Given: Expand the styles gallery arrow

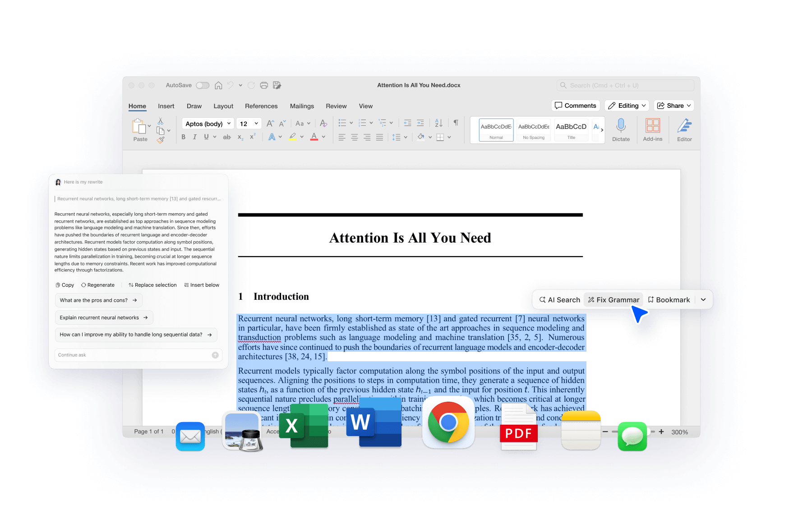Looking at the screenshot, I should [602, 130].
